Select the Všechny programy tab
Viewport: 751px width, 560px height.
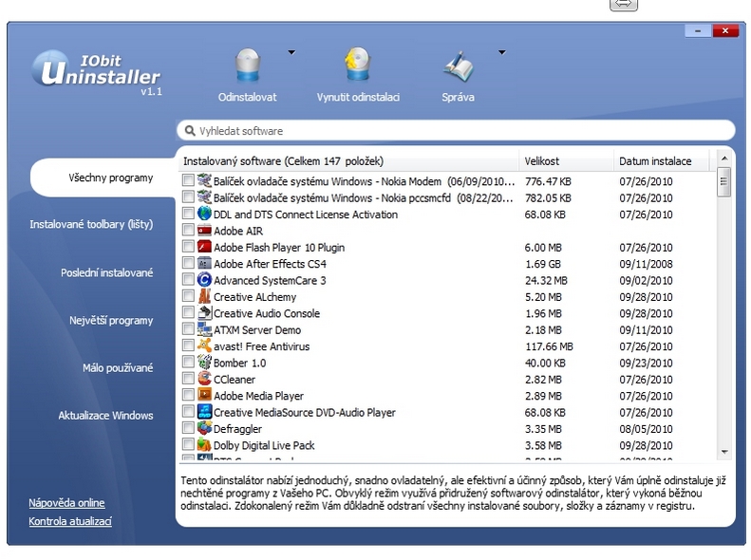pos(103,177)
